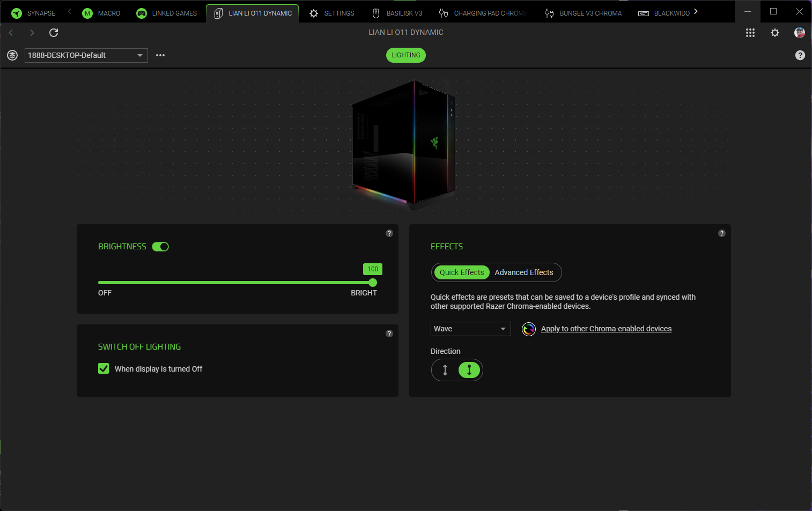The width and height of the screenshot is (812, 511).
Task: Go to the Settings tab
Action: (x=332, y=13)
